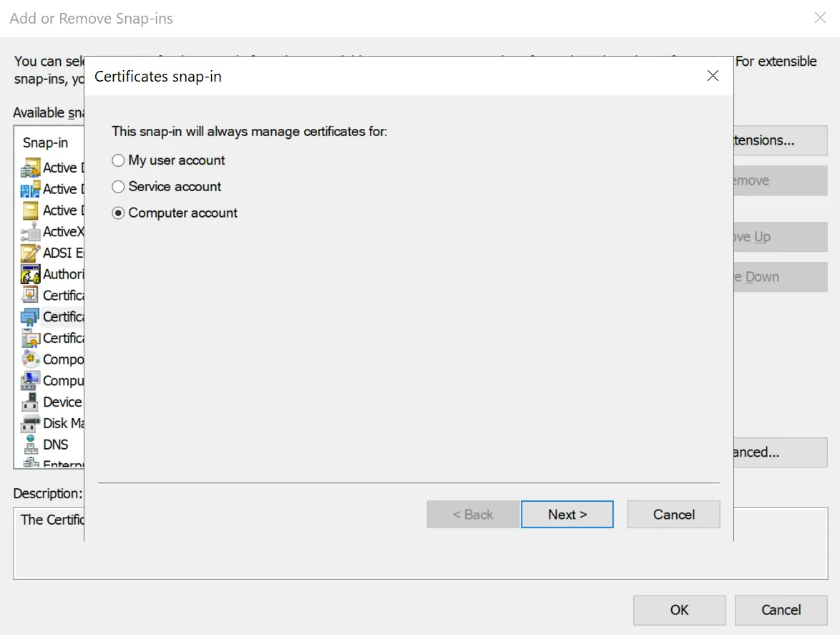Click the ADSI Edit snap-in icon
The image size is (840, 635).
[31, 253]
